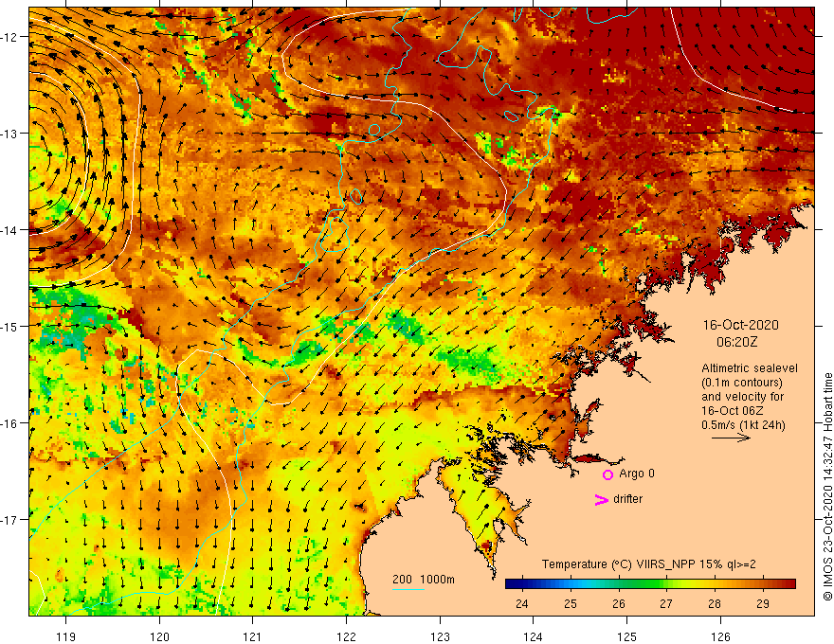Click the -12 latitude axis label

coord(8,37)
